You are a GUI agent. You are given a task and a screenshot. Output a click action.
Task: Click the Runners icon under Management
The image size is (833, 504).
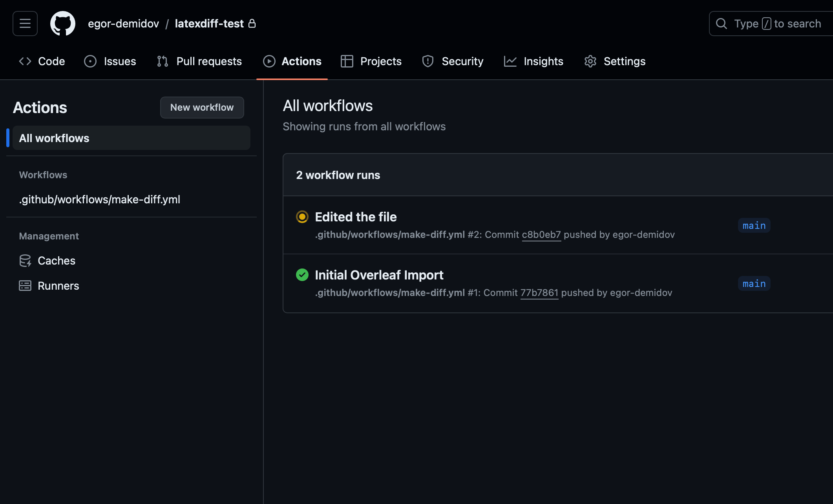(25, 285)
